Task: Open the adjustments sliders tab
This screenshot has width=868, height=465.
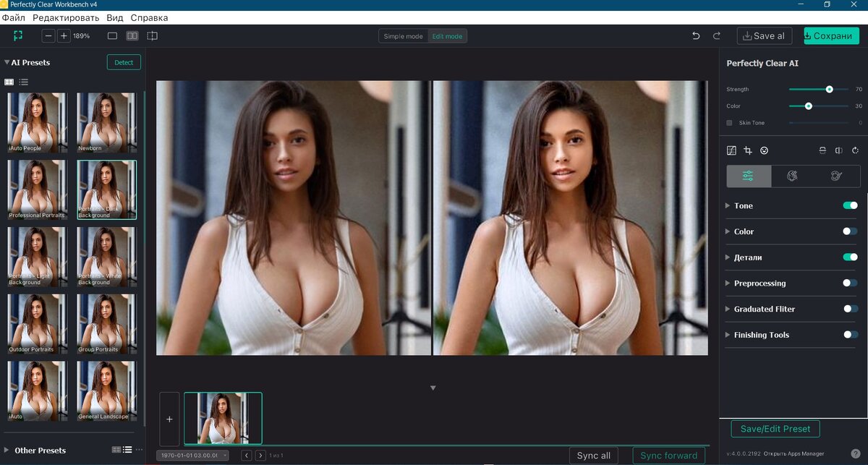Action: 748,176
